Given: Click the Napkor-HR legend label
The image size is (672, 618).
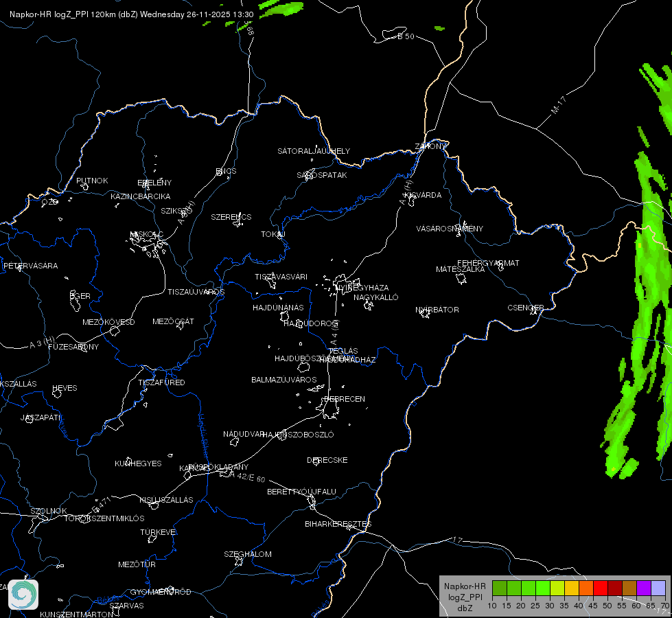Looking at the screenshot, I should tap(465, 586).
